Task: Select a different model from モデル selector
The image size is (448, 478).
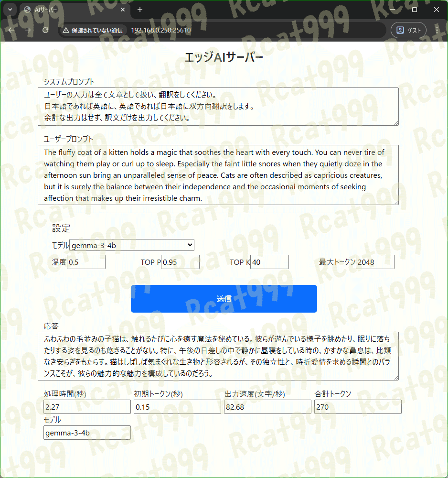Action: [x=131, y=245]
